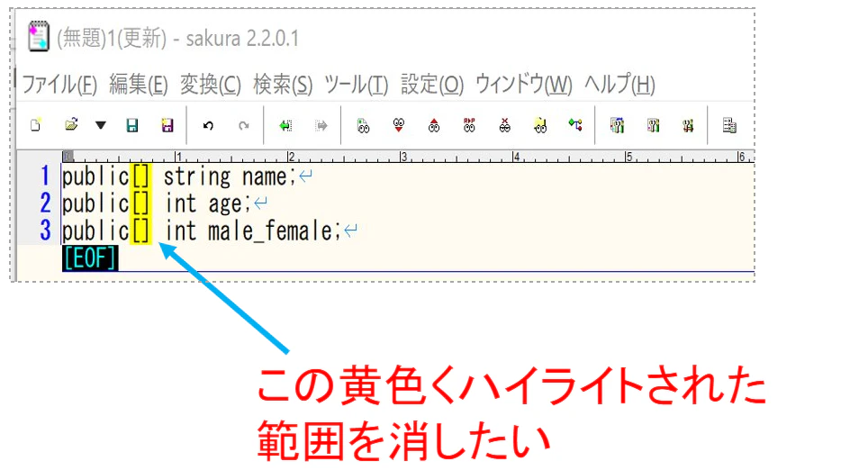
Task: Click the highlighted [] on line 2
Action: [x=140, y=203]
